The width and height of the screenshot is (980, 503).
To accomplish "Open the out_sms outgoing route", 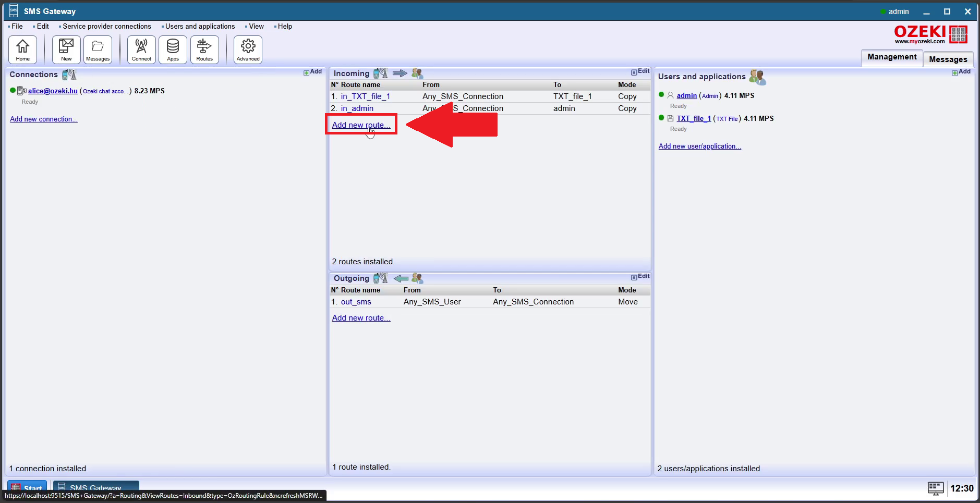I will click(356, 302).
